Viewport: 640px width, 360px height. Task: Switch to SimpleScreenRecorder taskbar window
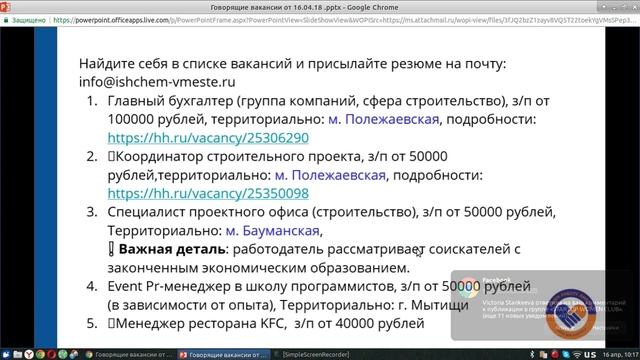[x=312, y=355]
